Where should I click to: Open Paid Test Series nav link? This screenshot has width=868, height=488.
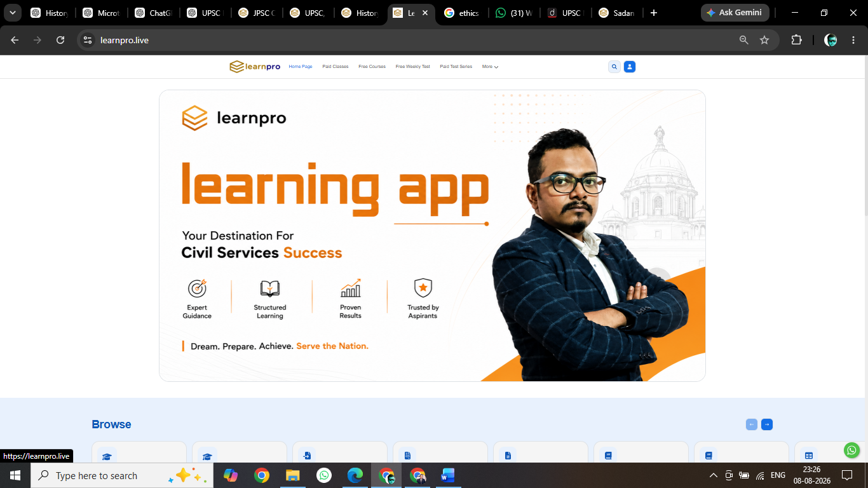coord(456,67)
